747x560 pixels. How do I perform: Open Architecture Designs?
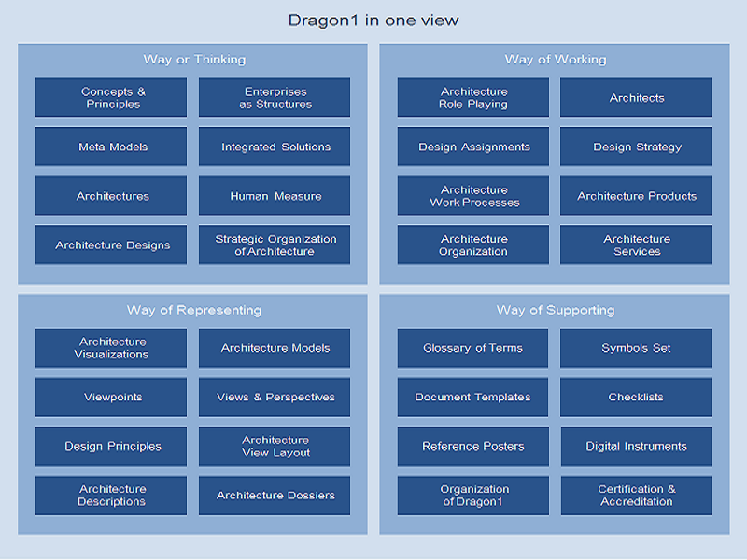[111, 245]
